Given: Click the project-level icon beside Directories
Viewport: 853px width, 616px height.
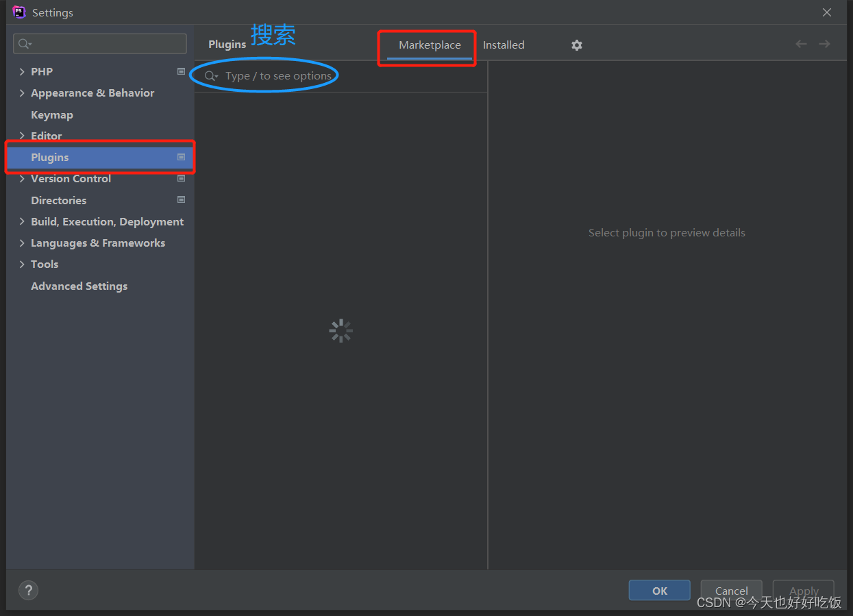Looking at the screenshot, I should [181, 200].
